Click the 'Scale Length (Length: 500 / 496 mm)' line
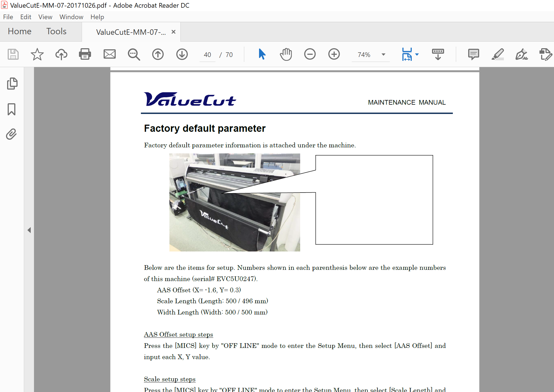 (x=212, y=301)
